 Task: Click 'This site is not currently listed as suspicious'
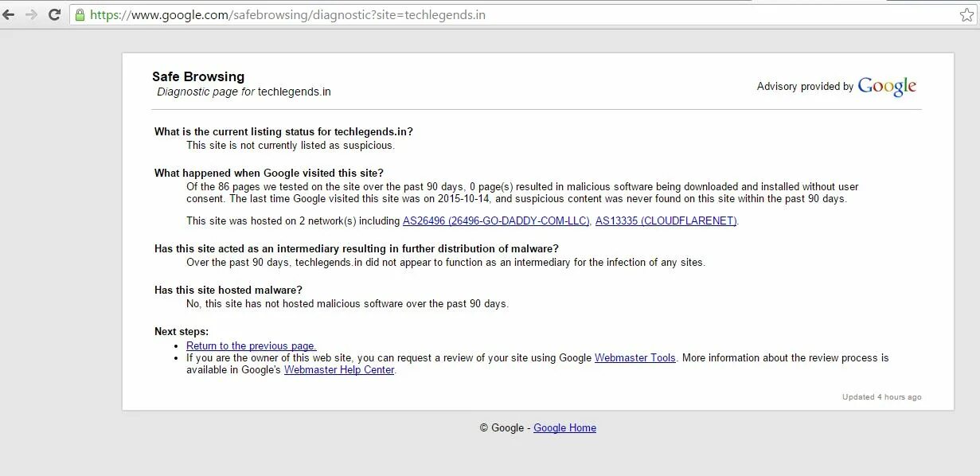291,145
